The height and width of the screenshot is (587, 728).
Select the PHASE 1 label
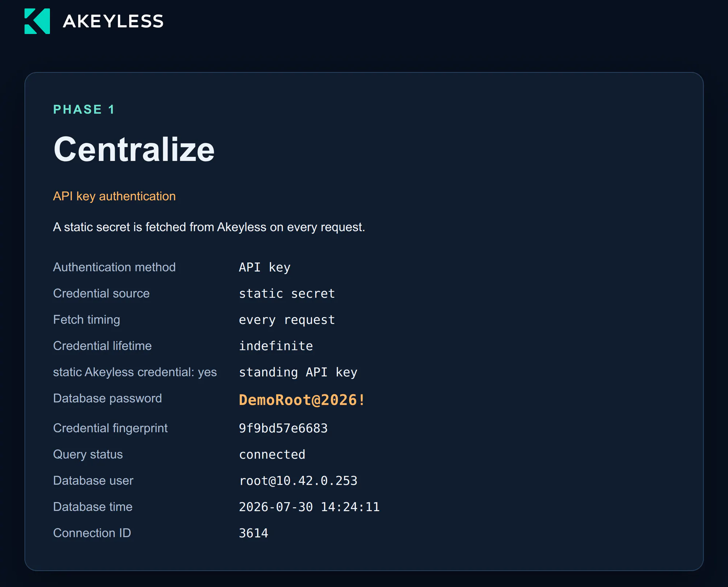click(x=84, y=110)
